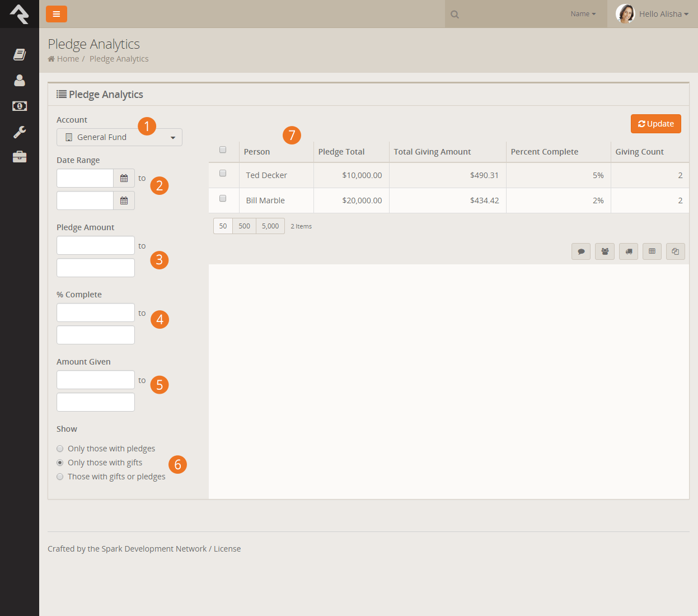Toggle the orange hamburger menu button
The width and height of the screenshot is (698, 616).
57,14
